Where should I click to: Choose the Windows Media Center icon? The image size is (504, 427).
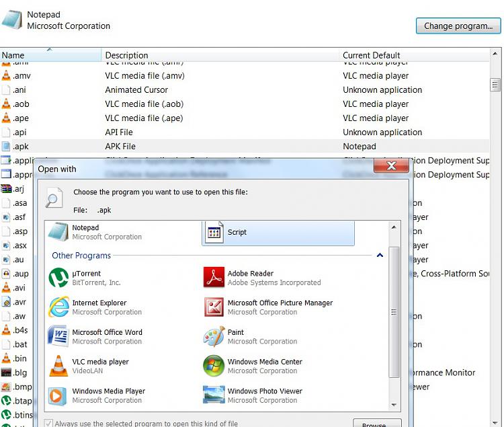click(214, 366)
